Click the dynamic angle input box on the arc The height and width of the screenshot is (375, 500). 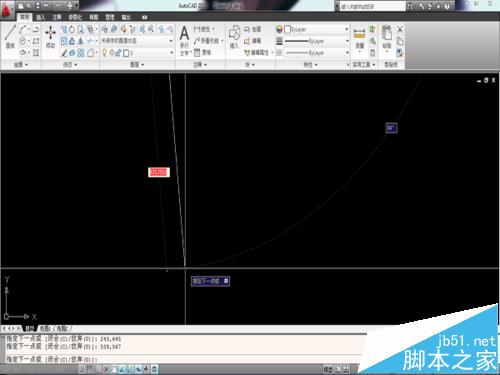(x=391, y=128)
